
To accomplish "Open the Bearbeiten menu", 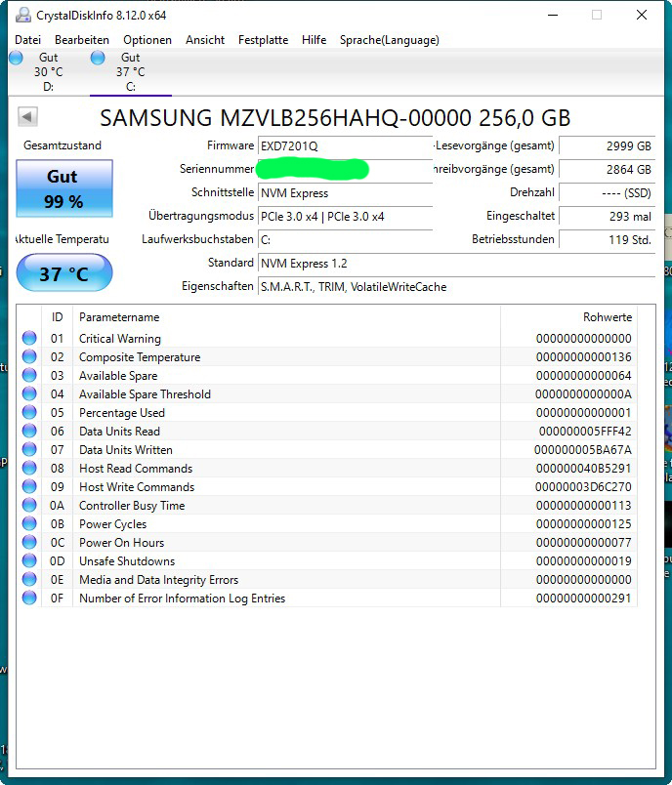I will (x=82, y=40).
